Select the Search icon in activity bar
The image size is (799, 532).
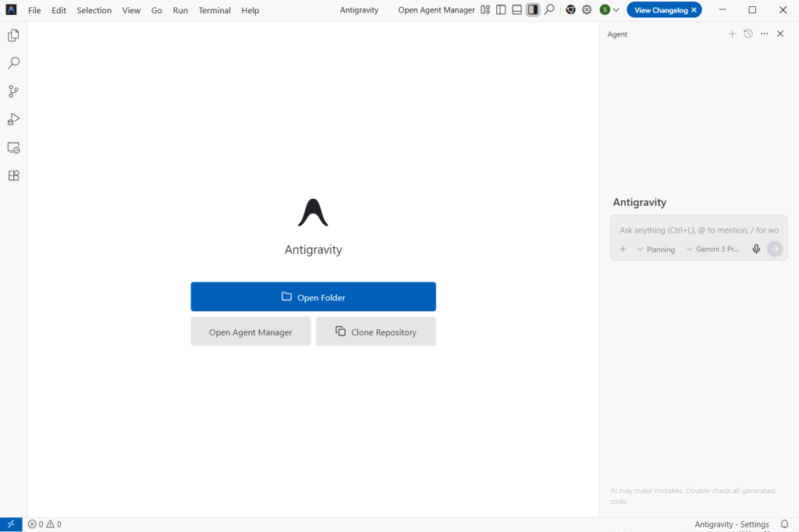(x=12, y=63)
